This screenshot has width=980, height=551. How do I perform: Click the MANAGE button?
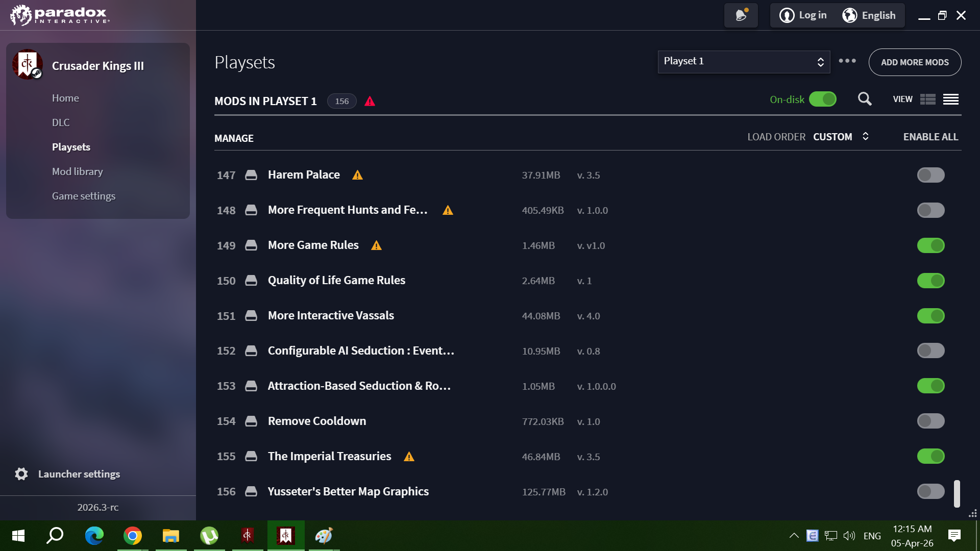[234, 138]
